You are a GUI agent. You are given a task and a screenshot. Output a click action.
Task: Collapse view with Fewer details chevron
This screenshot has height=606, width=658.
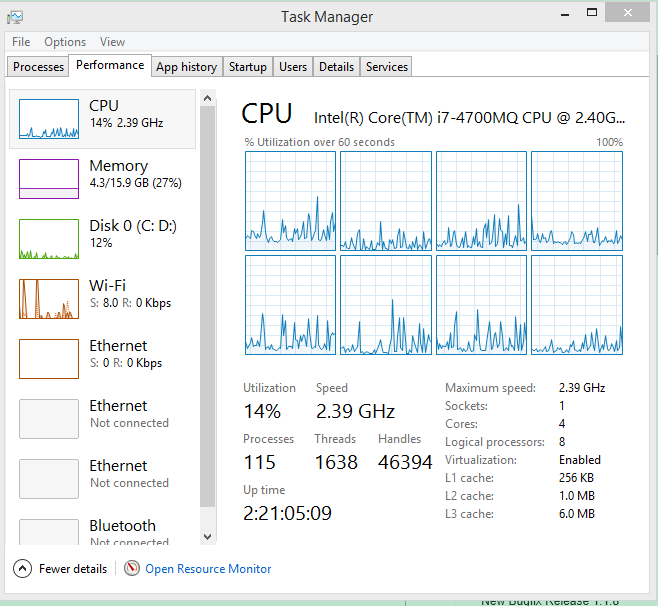[23, 569]
